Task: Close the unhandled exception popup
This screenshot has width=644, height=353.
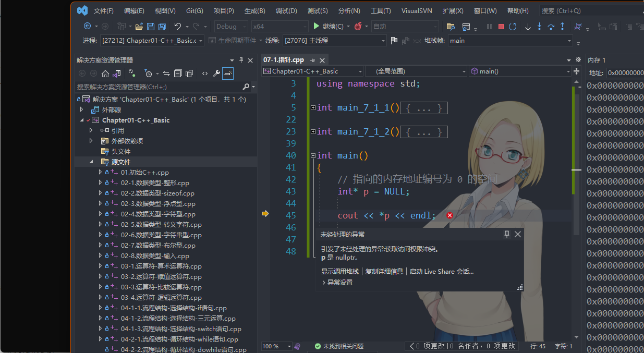Action: [518, 234]
